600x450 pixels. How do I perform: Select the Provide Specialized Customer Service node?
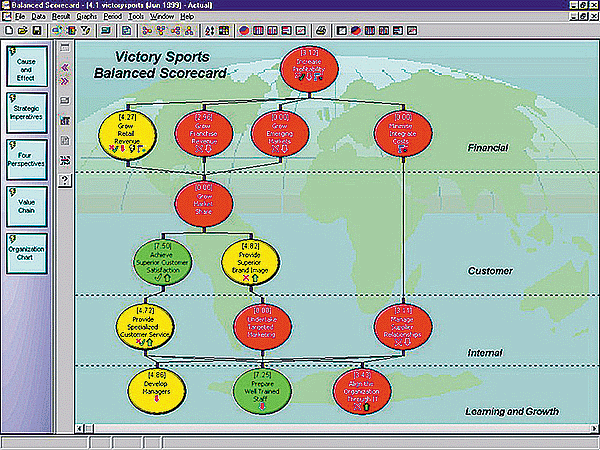click(x=145, y=326)
